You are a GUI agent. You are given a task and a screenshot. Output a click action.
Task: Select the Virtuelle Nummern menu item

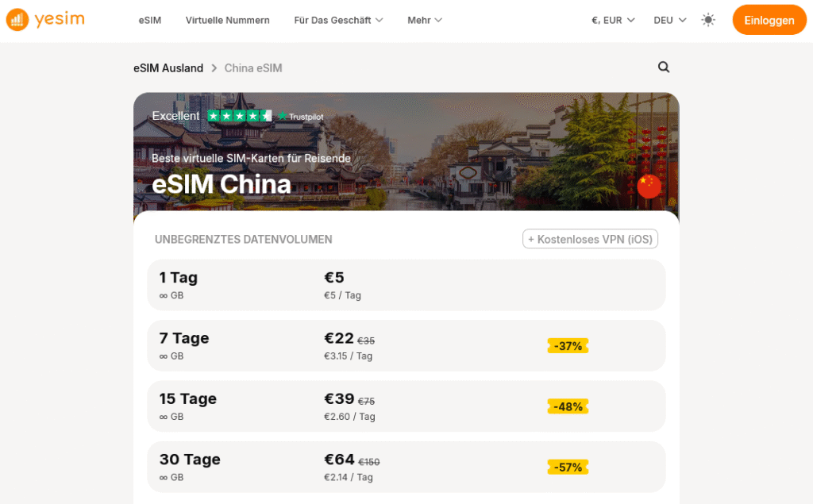(228, 20)
